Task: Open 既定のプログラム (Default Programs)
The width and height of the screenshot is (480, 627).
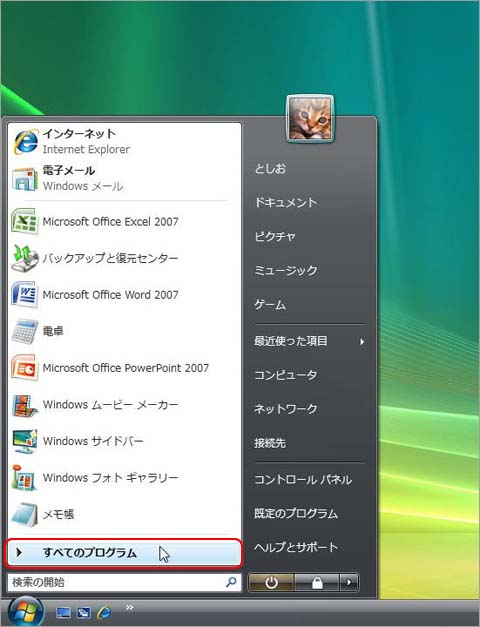Action: click(296, 513)
